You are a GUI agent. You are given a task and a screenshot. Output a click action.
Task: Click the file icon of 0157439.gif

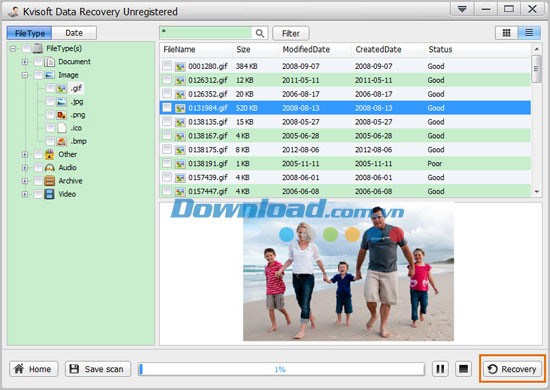click(180, 178)
